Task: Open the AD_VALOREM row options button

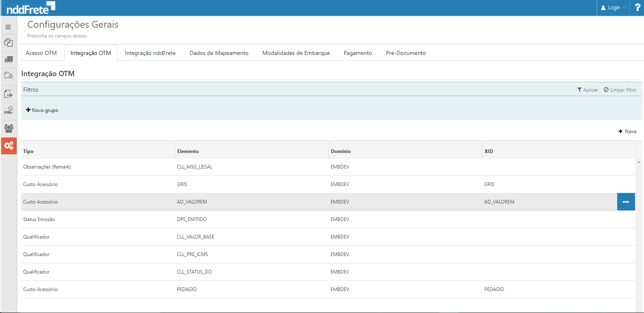Action: (x=626, y=202)
